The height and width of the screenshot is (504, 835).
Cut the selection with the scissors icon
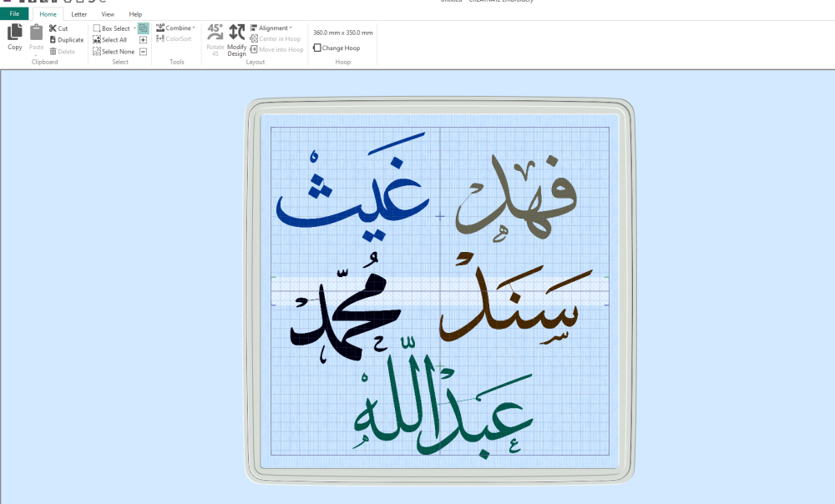pyautogui.click(x=53, y=28)
